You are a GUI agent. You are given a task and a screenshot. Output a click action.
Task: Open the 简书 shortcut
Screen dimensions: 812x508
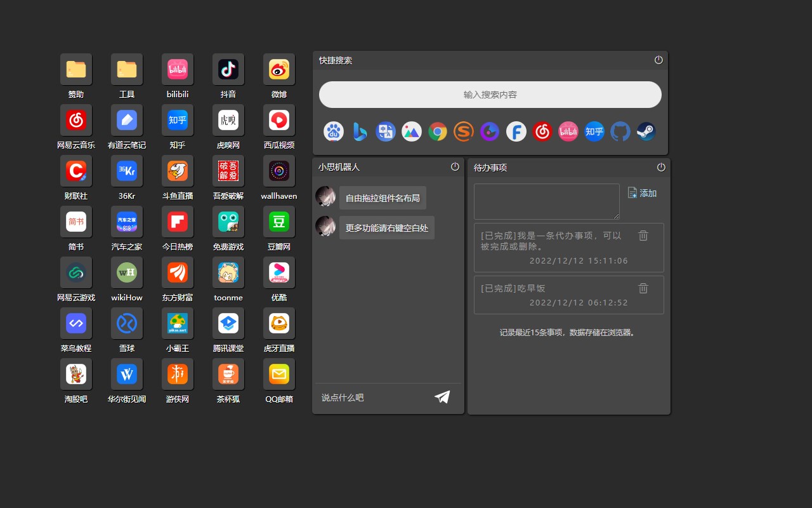pyautogui.click(x=76, y=222)
